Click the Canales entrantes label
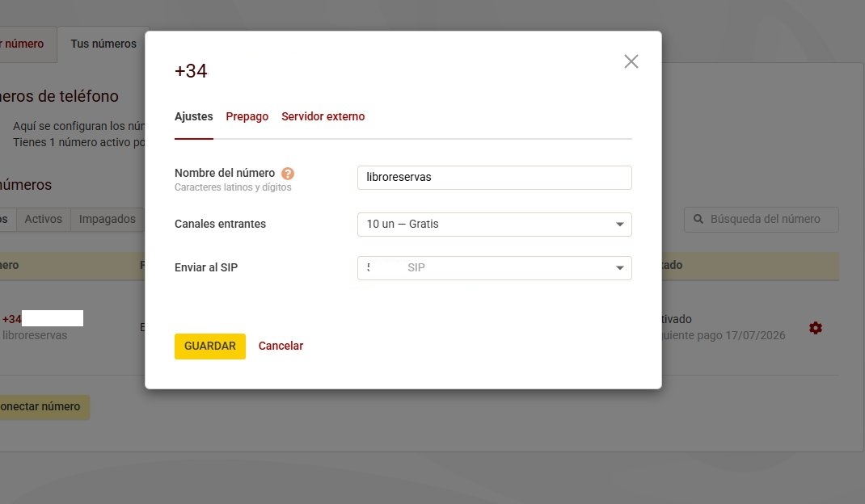The image size is (865, 504). [220, 224]
